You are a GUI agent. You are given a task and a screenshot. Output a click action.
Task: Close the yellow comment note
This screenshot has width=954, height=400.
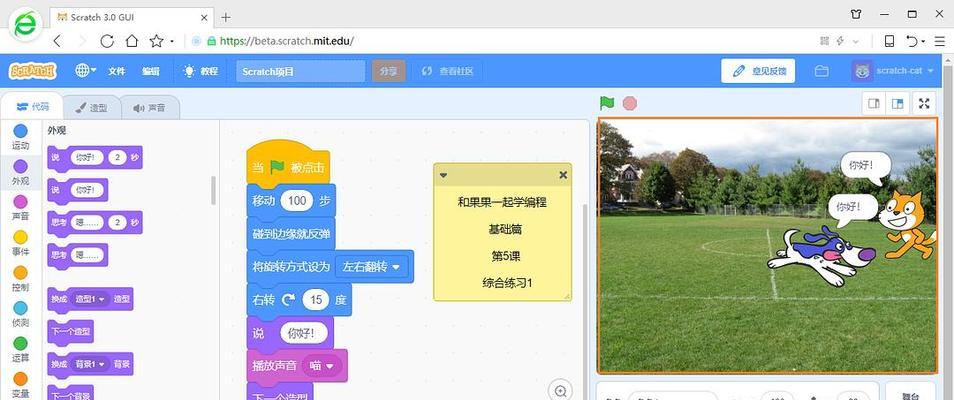[563, 175]
